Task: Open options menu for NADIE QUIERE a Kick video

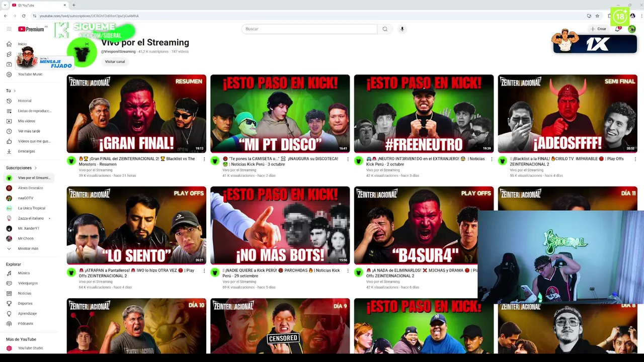Action: [x=348, y=270]
